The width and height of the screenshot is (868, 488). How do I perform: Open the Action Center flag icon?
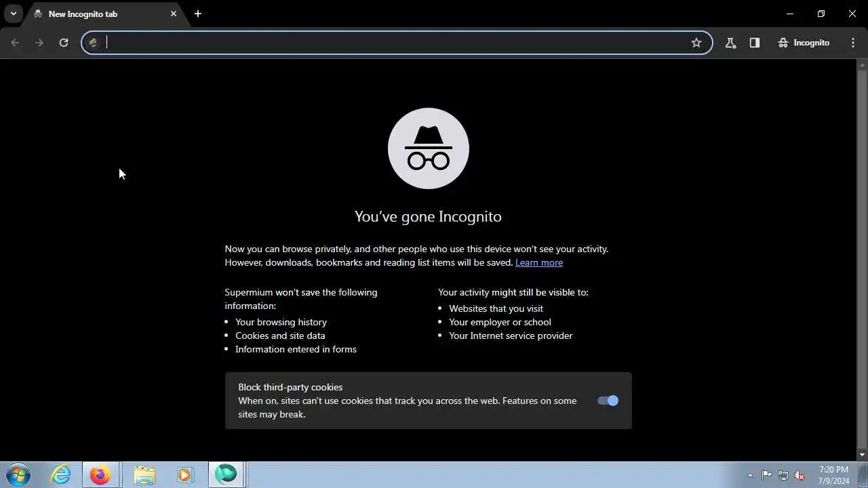click(x=766, y=475)
